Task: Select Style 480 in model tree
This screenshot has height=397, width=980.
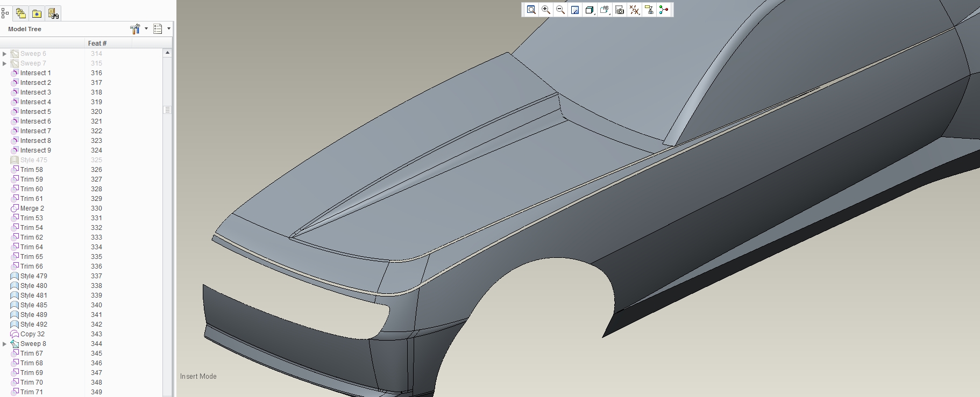Action: pyautogui.click(x=34, y=286)
